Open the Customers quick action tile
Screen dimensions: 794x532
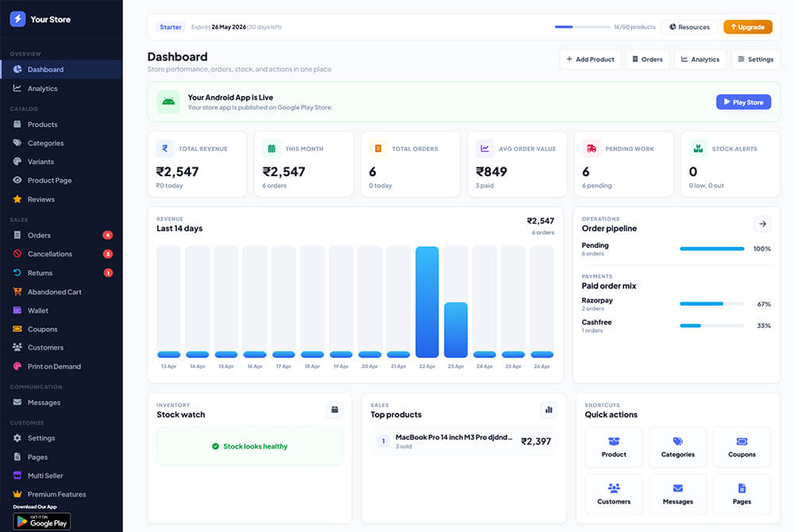coord(614,494)
